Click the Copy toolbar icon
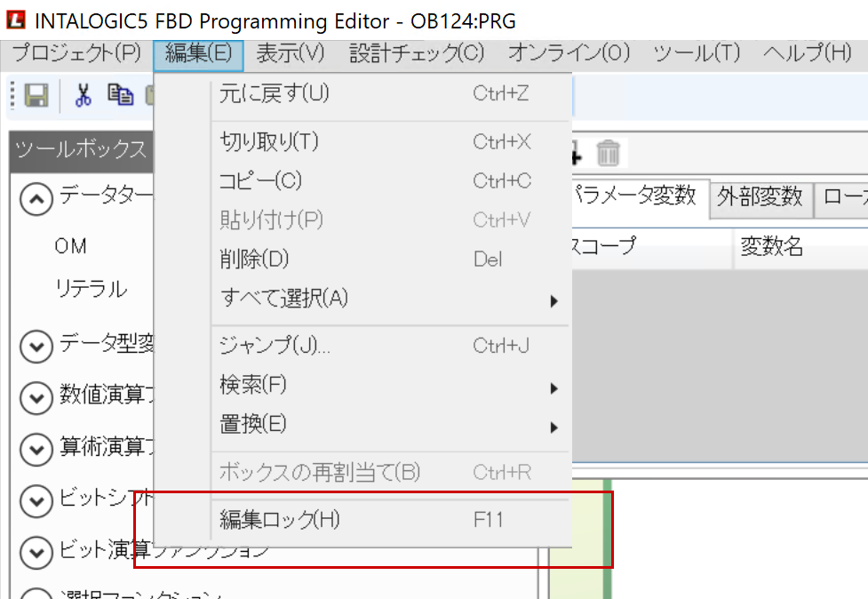The image size is (868, 599). 119,96
